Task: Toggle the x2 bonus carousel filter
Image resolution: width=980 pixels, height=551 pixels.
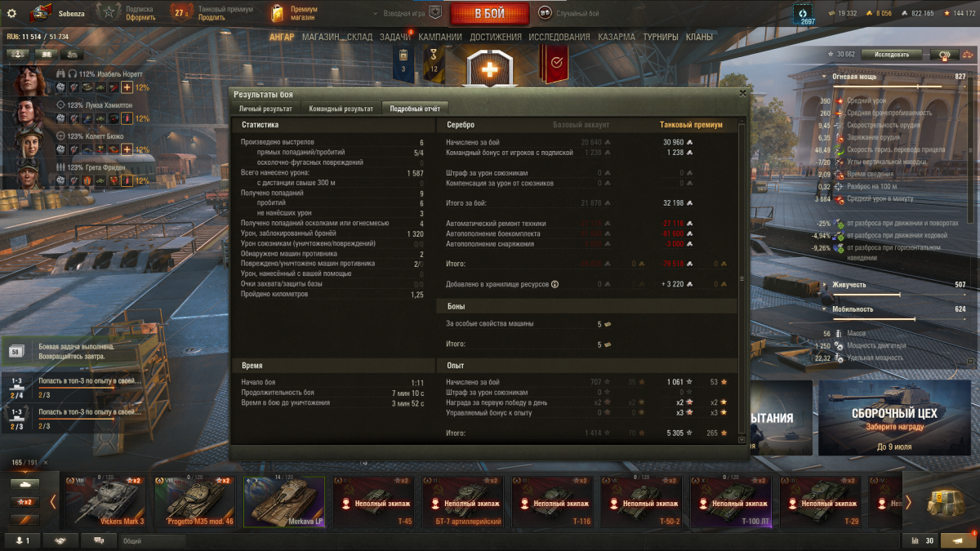Action: coord(24,501)
